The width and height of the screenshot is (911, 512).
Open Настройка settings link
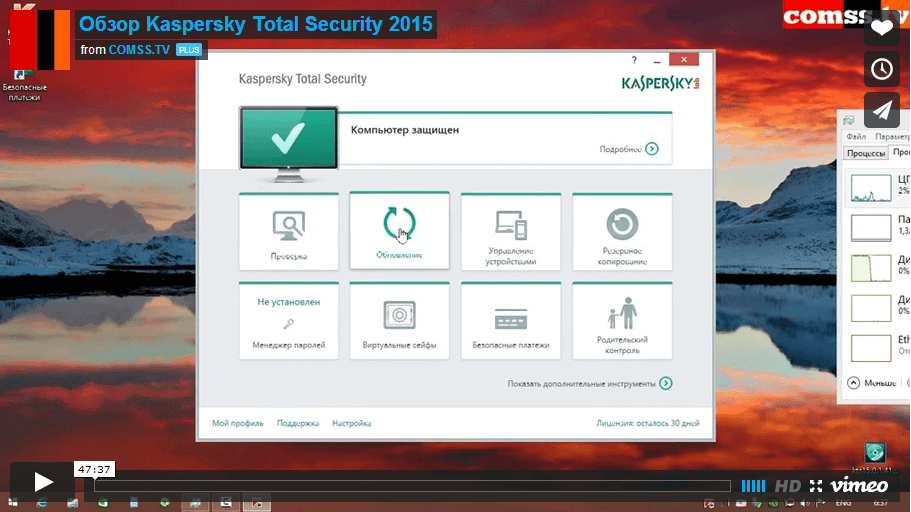pyautogui.click(x=352, y=423)
